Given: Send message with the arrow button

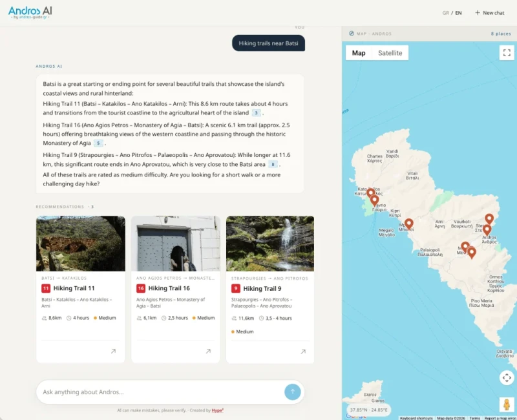Looking at the screenshot, I should coord(293,392).
